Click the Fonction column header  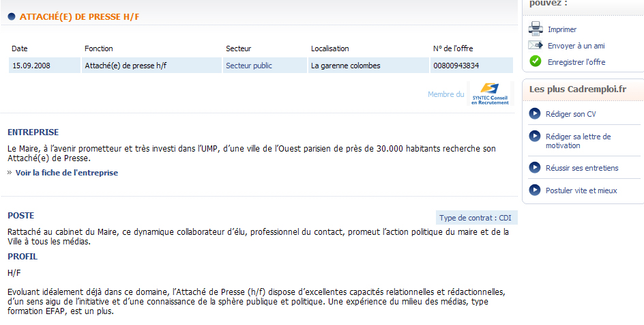pos(98,48)
